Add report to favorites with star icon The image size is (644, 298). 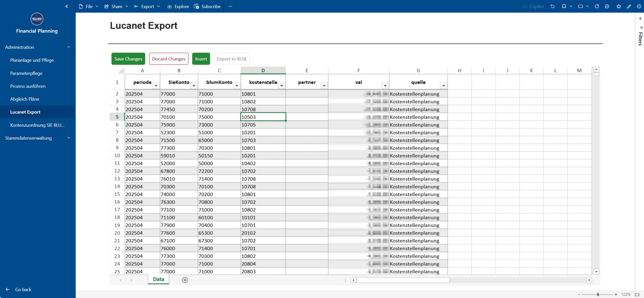(619, 6)
